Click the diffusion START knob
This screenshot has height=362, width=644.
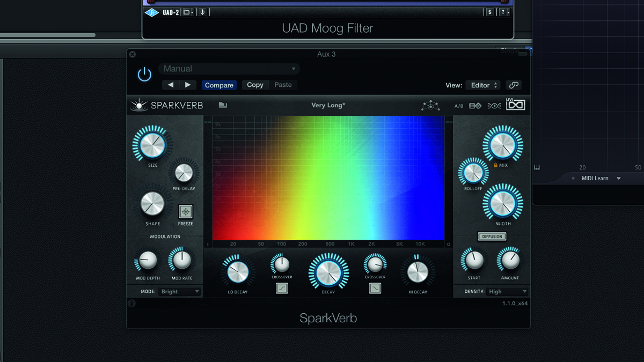474,261
